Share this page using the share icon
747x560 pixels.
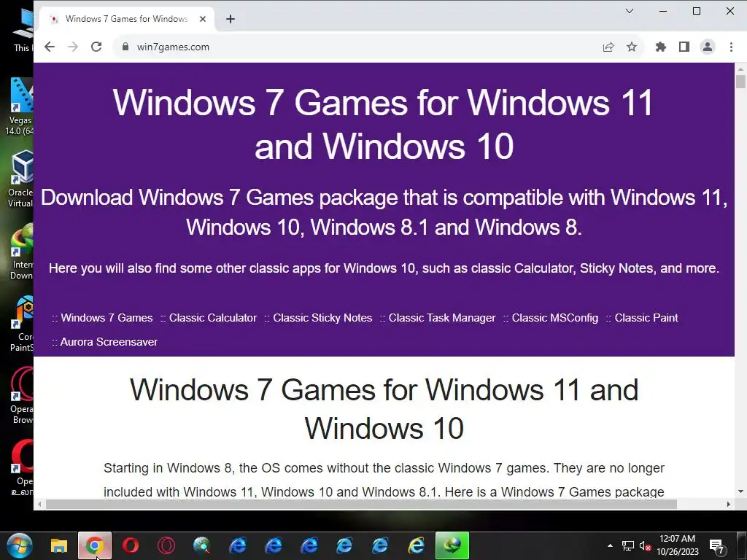coord(608,47)
